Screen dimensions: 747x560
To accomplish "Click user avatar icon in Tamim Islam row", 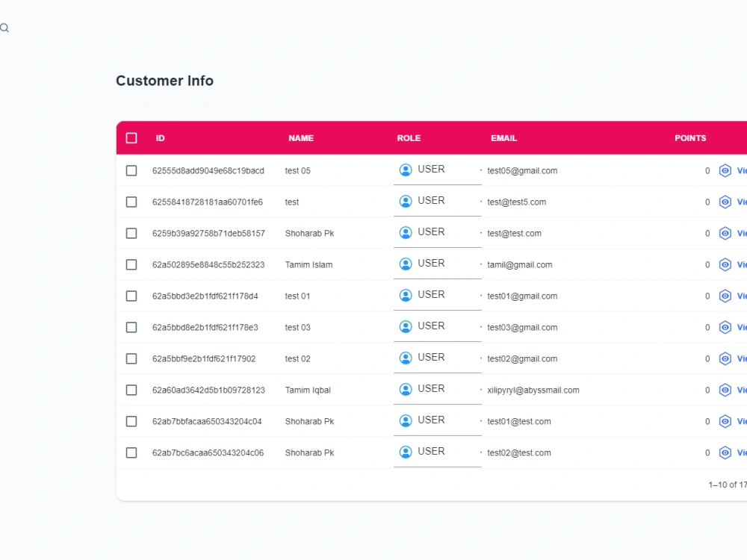I will click(406, 264).
